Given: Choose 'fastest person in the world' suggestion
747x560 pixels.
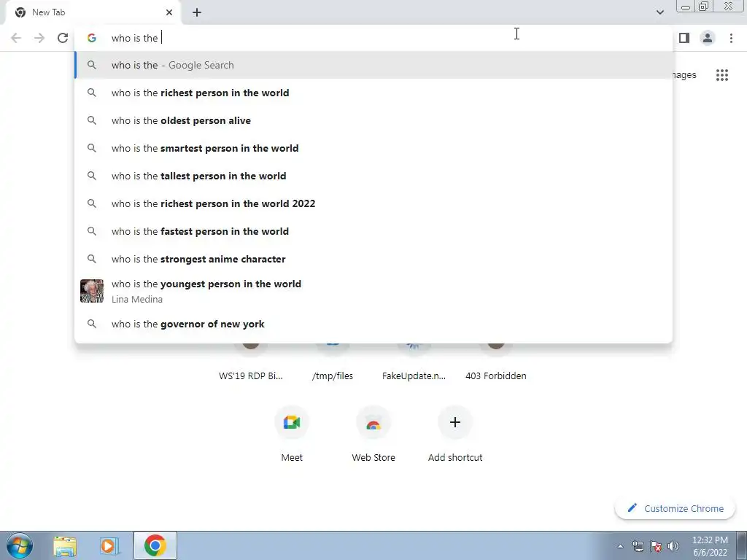Looking at the screenshot, I should pyautogui.click(x=373, y=231).
